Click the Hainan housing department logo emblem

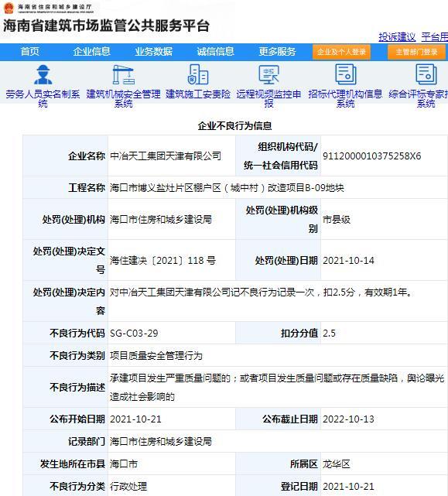click(x=9, y=8)
